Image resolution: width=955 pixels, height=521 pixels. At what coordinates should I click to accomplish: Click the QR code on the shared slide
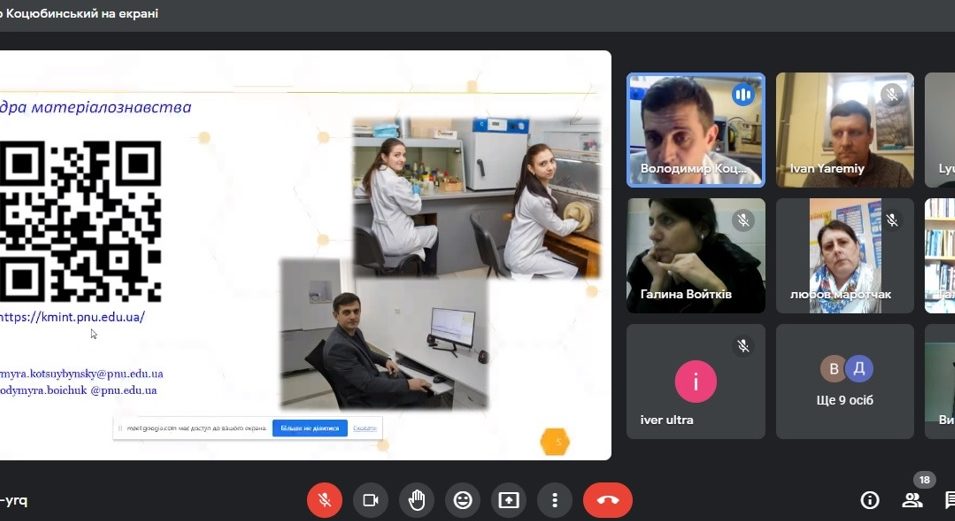coord(80,221)
